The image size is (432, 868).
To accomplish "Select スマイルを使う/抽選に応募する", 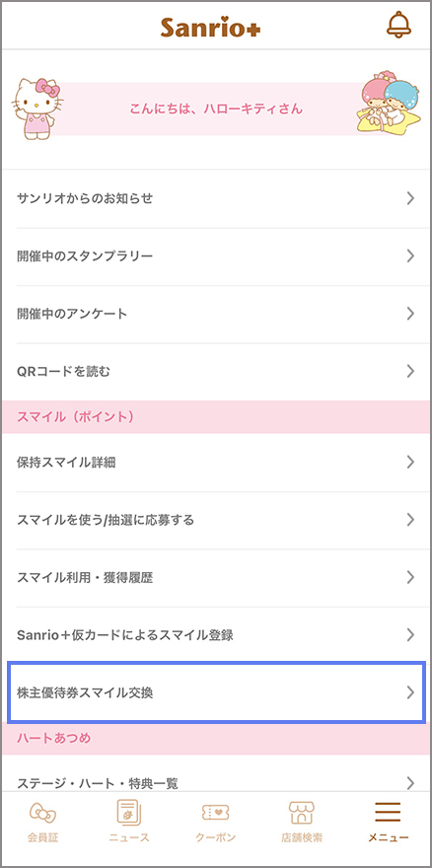I will click(x=216, y=521).
